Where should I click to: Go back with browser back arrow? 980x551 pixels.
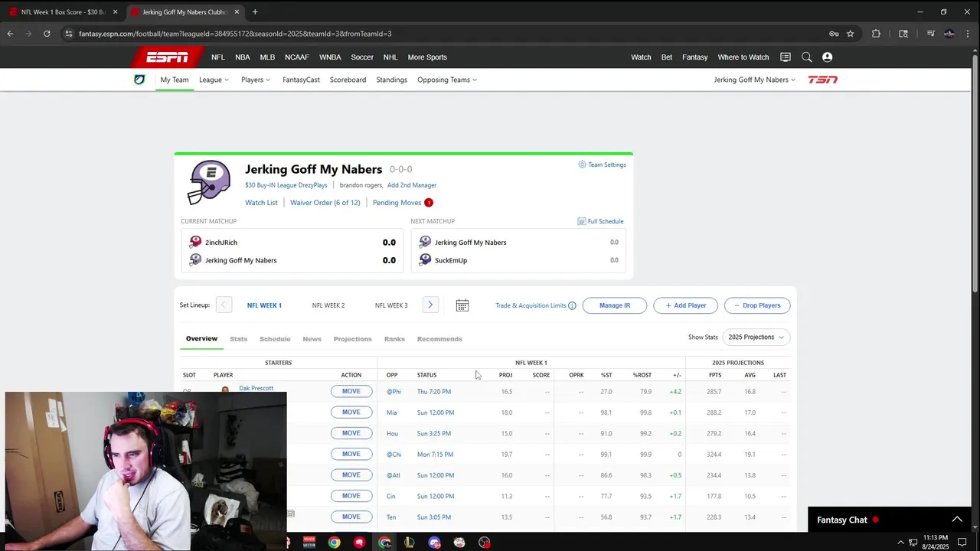(x=10, y=34)
